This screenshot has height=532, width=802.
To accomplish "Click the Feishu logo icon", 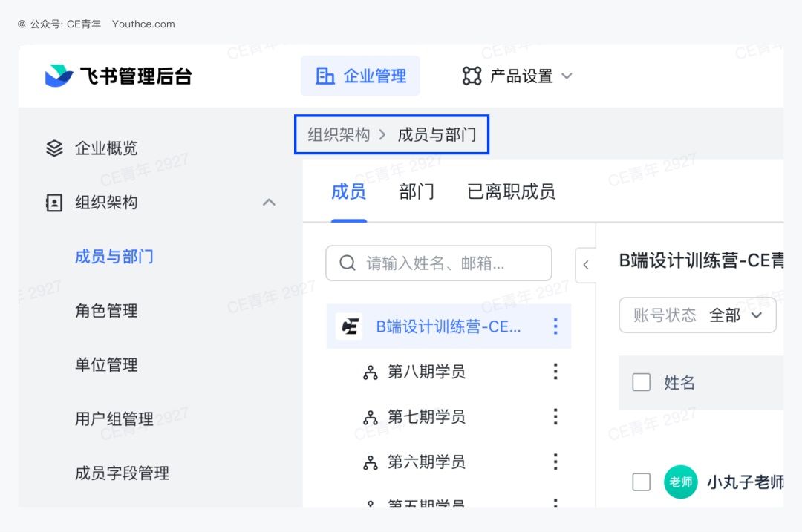I will [x=59, y=76].
